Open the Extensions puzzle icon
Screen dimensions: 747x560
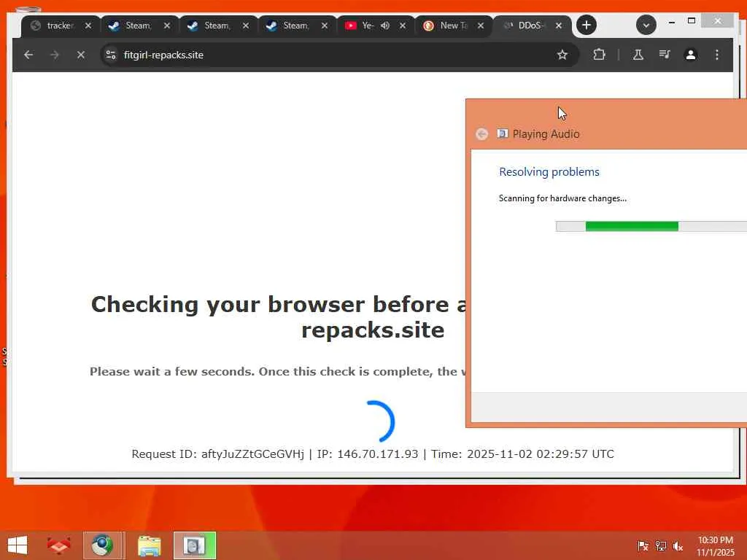tap(600, 55)
